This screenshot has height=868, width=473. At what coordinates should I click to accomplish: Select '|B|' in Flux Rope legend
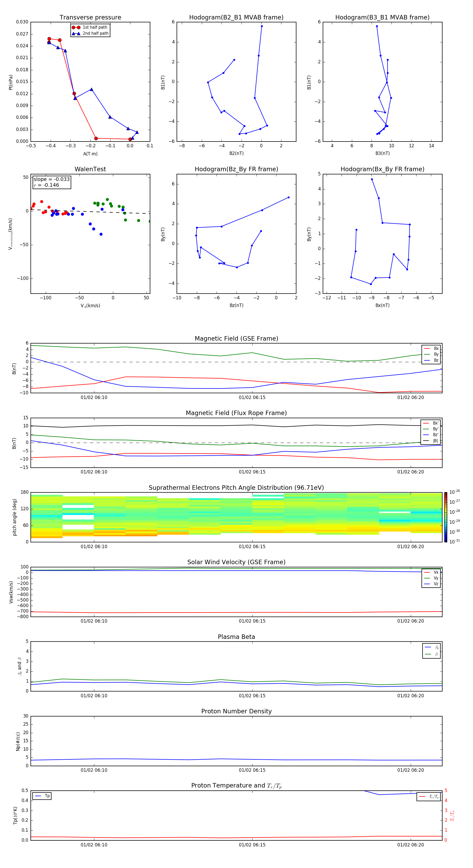(x=431, y=441)
